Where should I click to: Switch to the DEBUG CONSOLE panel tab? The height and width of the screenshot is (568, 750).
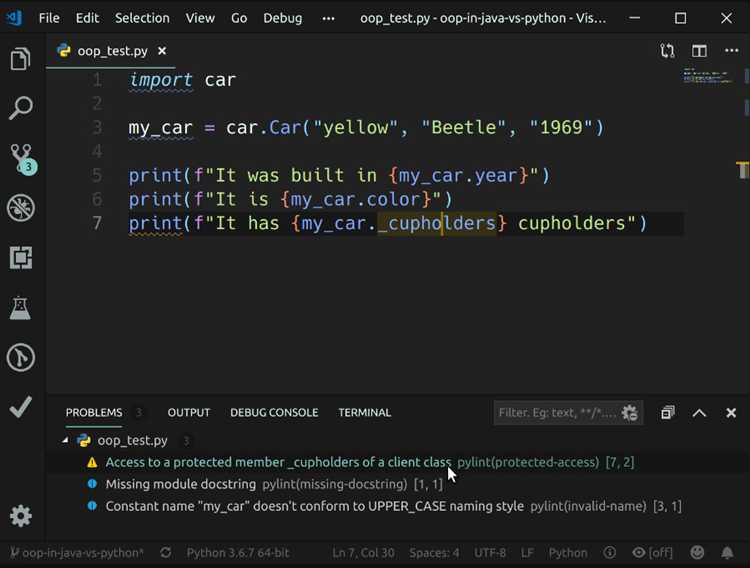274,412
